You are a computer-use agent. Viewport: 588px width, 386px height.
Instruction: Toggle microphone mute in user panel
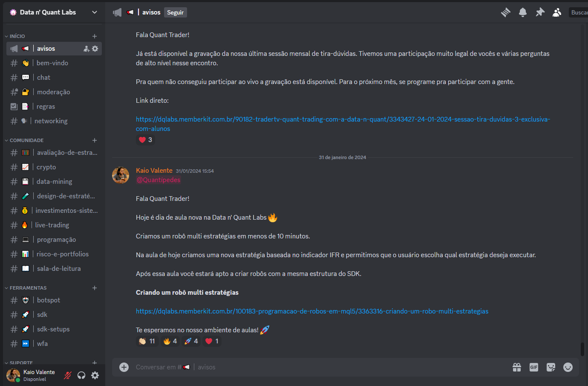(x=67, y=375)
